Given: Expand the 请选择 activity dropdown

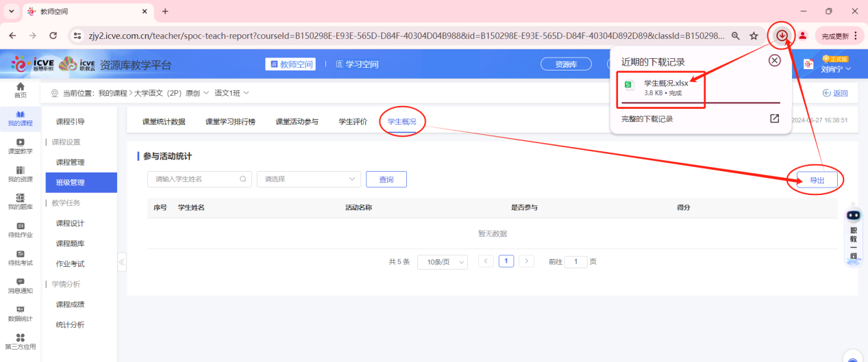Looking at the screenshot, I should pyautogui.click(x=308, y=179).
